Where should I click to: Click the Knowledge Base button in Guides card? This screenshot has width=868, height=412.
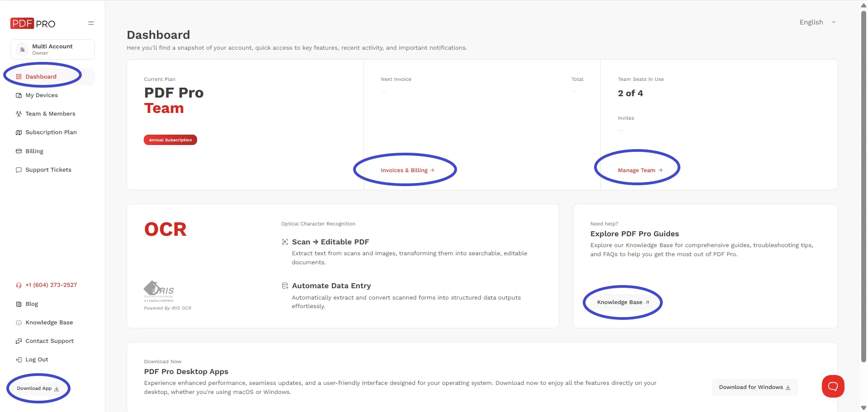click(623, 302)
